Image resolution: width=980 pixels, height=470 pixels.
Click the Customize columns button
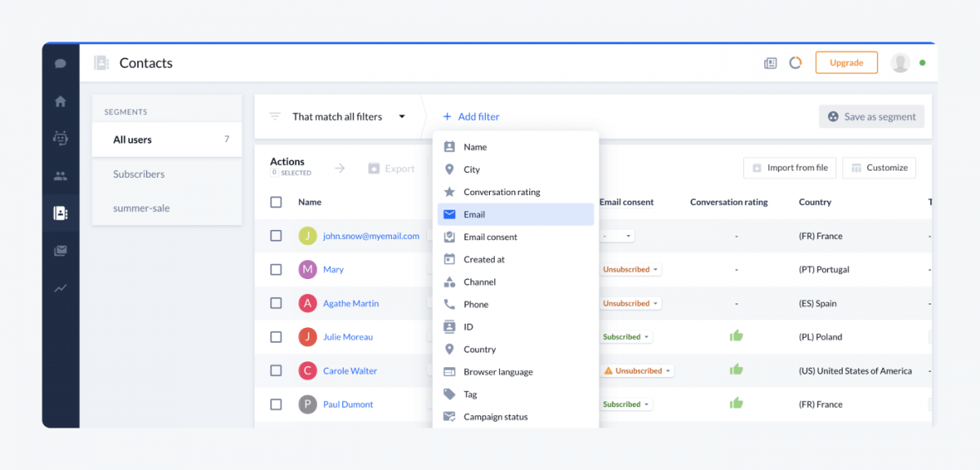tap(879, 167)
